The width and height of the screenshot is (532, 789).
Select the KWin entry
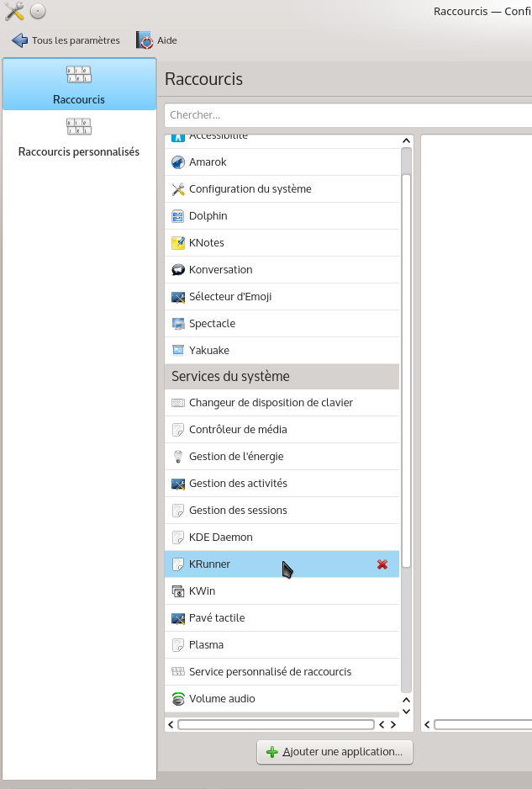pyautogui.click(x=282, y=591)
